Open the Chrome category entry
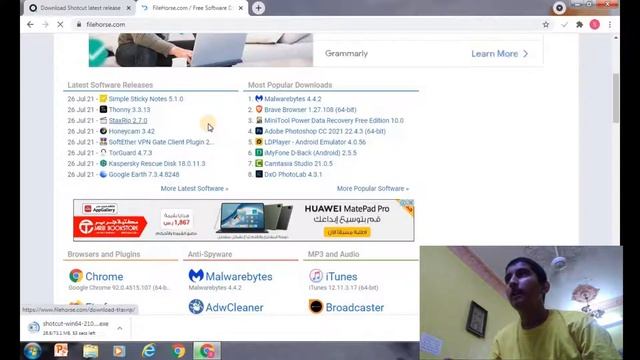The image size is (640, 360). click(x=104, y=276)
